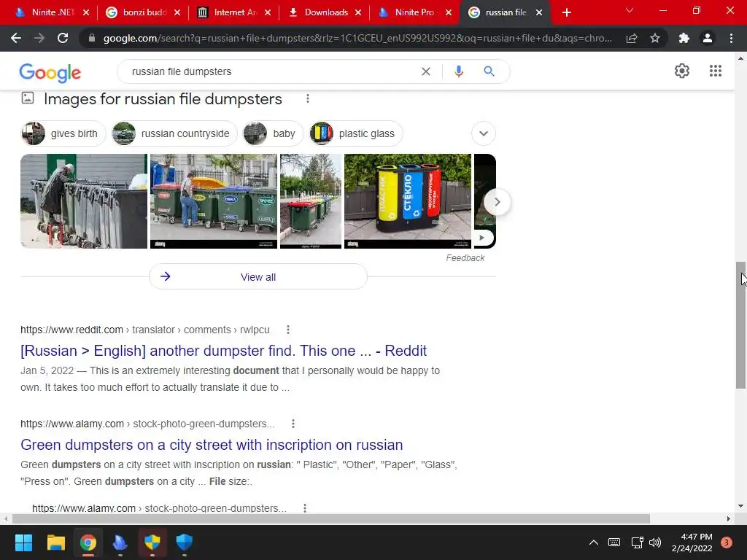Open options for Reddit result
The image size is (747, 560).
tap(287, 330)
